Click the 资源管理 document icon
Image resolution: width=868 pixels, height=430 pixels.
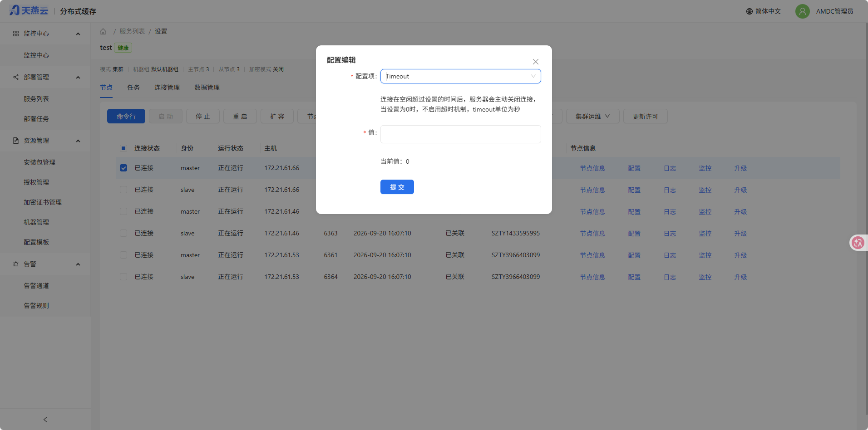point(16,141)
